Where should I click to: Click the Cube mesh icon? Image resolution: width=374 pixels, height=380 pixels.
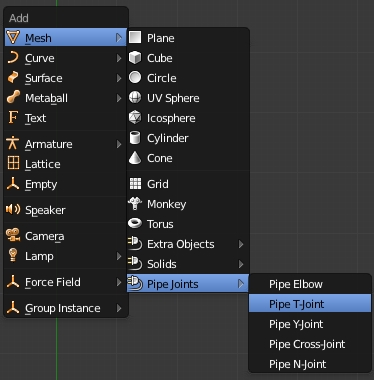[135, 58]
